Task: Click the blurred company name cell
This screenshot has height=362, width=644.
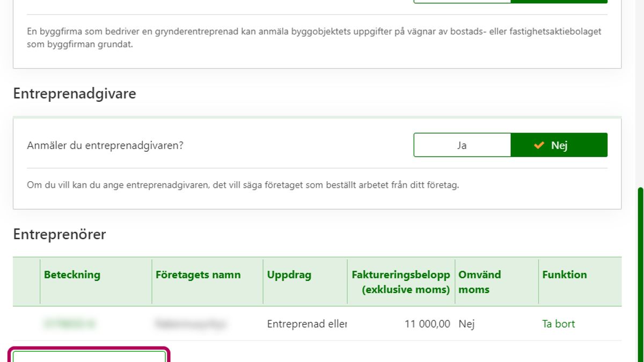Action: point(191,324)
